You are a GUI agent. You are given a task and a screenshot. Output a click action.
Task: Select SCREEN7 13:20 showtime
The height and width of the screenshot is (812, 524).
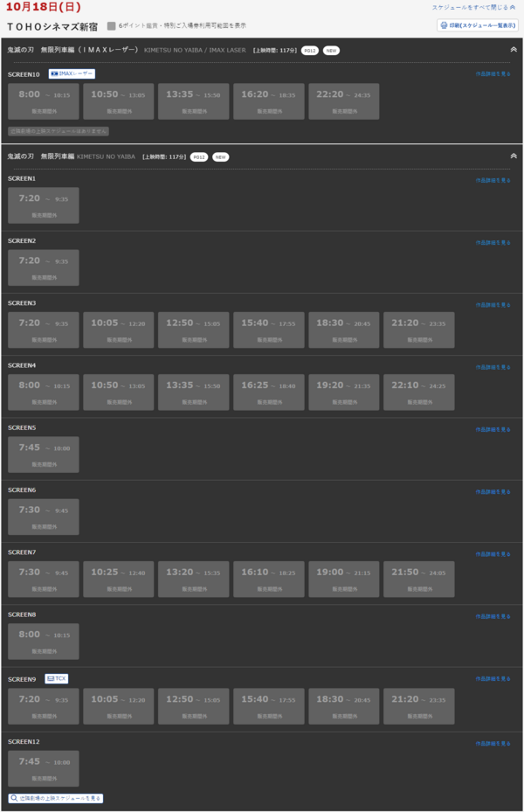click(194, 580)
